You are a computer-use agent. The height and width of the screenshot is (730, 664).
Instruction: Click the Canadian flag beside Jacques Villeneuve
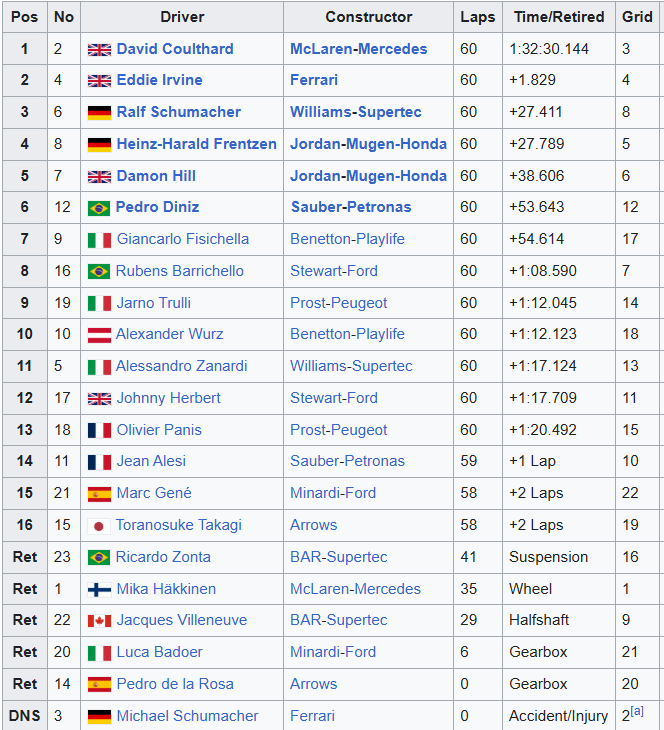(99, 621)
